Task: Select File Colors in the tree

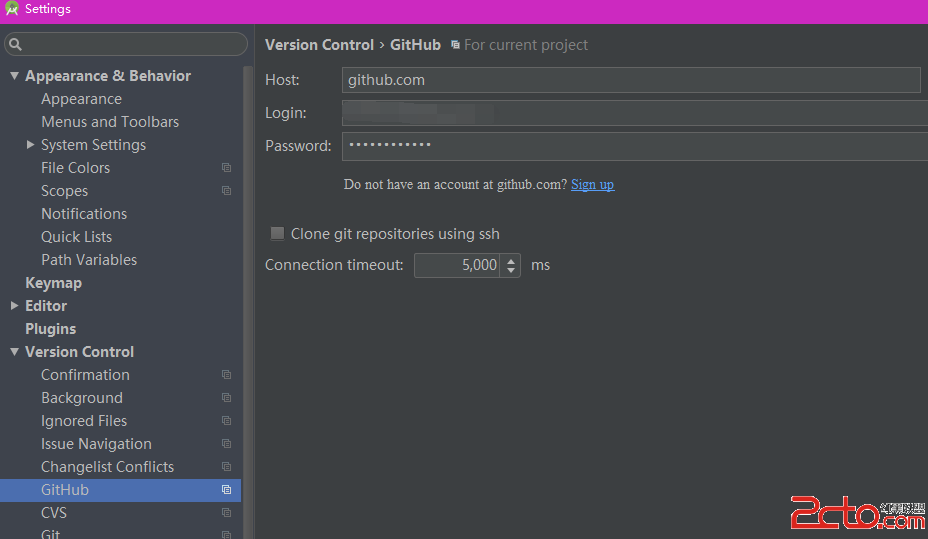Action: coord(76,168)
